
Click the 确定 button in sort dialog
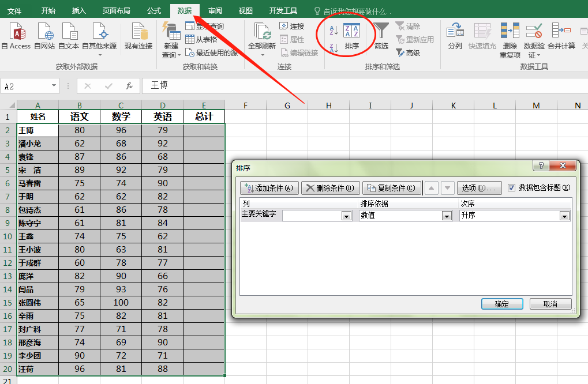[502, 304]
